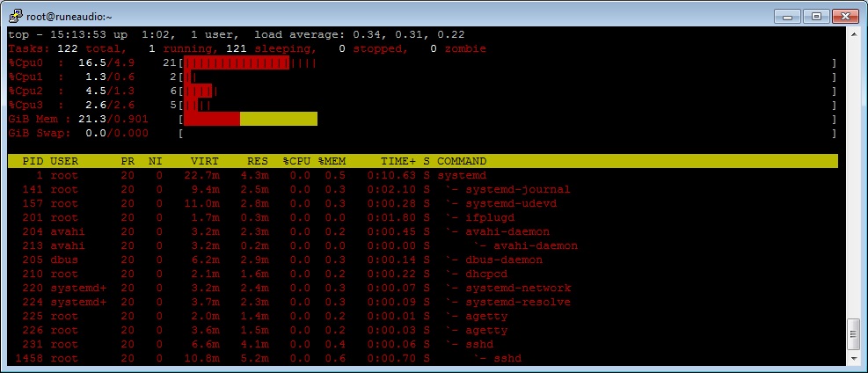Click the red memory used bar segment
The height and width of the screenshot is (373, 868).
pyautogui.click(x=212, y=119)
